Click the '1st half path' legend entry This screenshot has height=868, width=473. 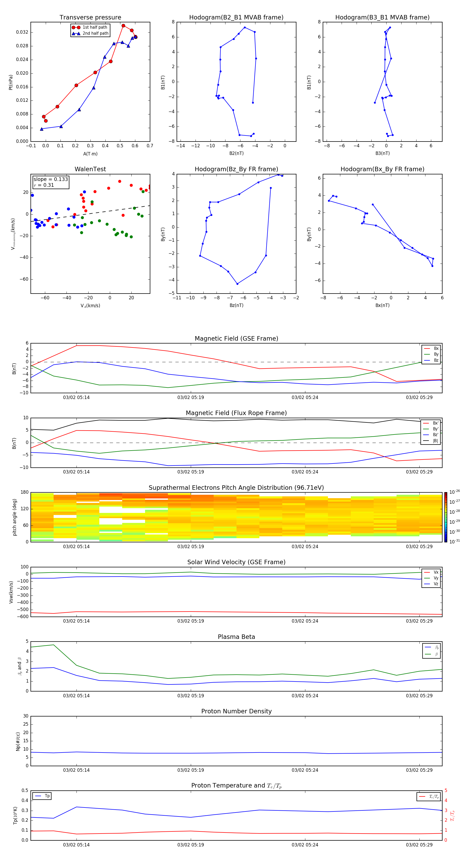90,27
